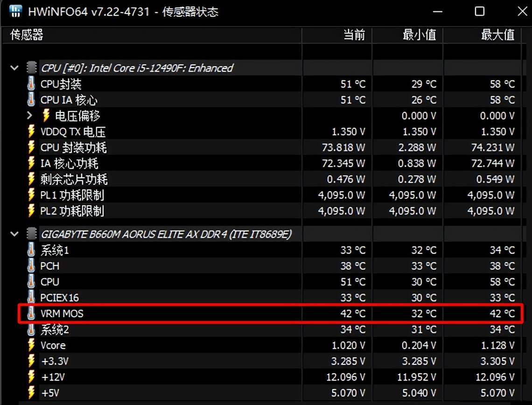Select the CPU封装 sensor label

coord(61,84)
